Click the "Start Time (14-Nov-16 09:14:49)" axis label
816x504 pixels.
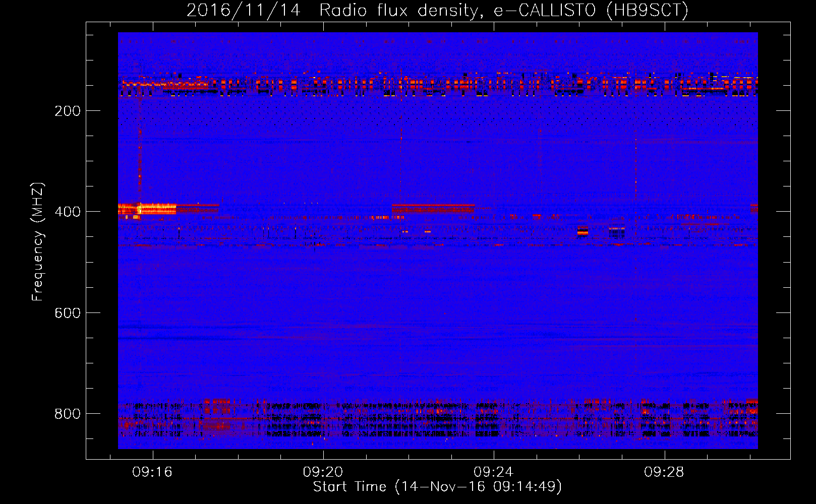pos(437,487)
